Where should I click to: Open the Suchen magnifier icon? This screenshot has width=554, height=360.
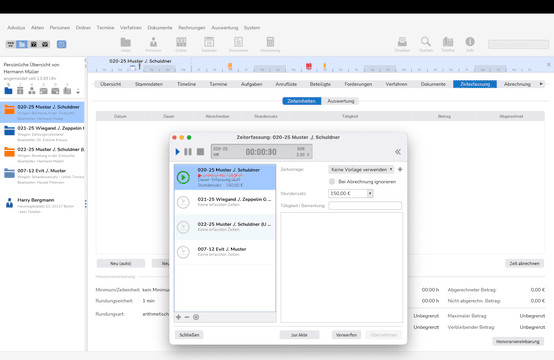click(x=426, y=42)
